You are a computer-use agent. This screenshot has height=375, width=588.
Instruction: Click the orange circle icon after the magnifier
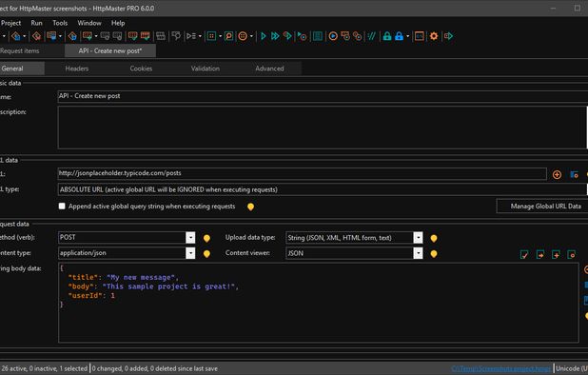point(243,36)
